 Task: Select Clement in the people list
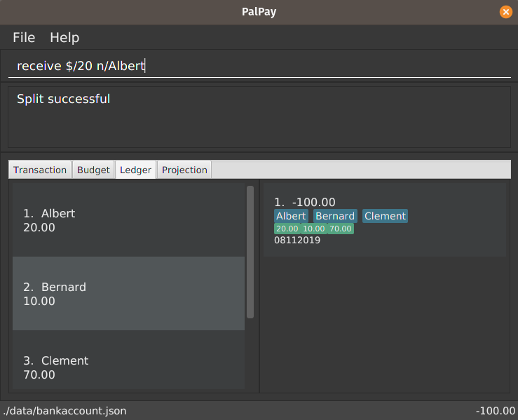tap(128, 360)
